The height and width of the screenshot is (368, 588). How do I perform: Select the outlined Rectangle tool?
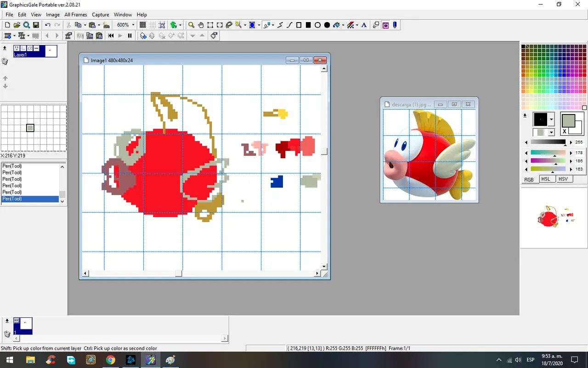click(299, 25)
